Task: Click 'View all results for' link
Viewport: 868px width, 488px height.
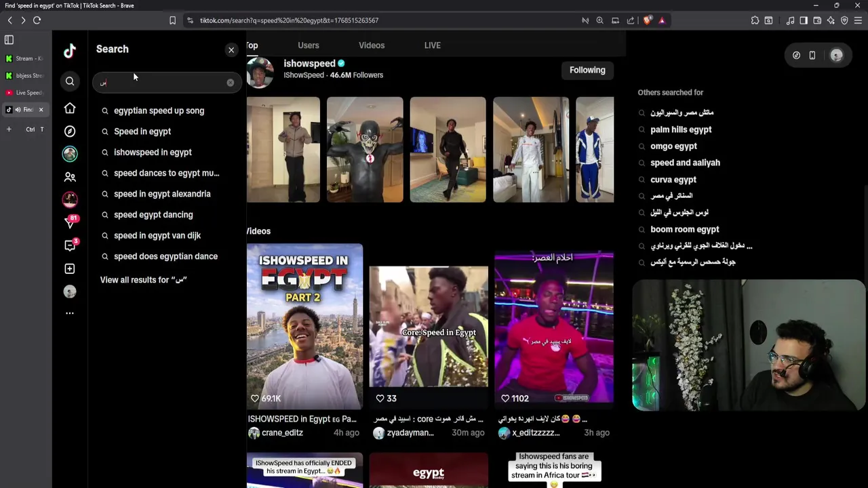Action: (x=143, y=280)
